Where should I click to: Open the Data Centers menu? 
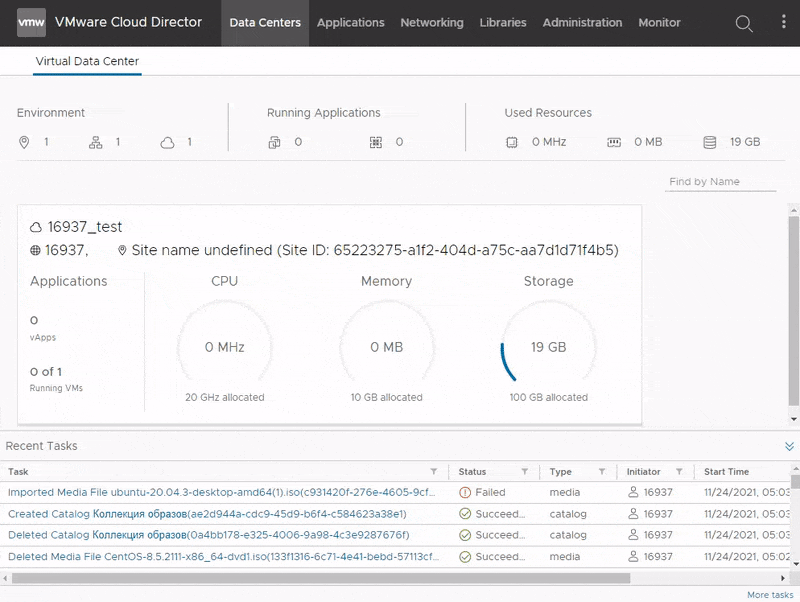265,23
